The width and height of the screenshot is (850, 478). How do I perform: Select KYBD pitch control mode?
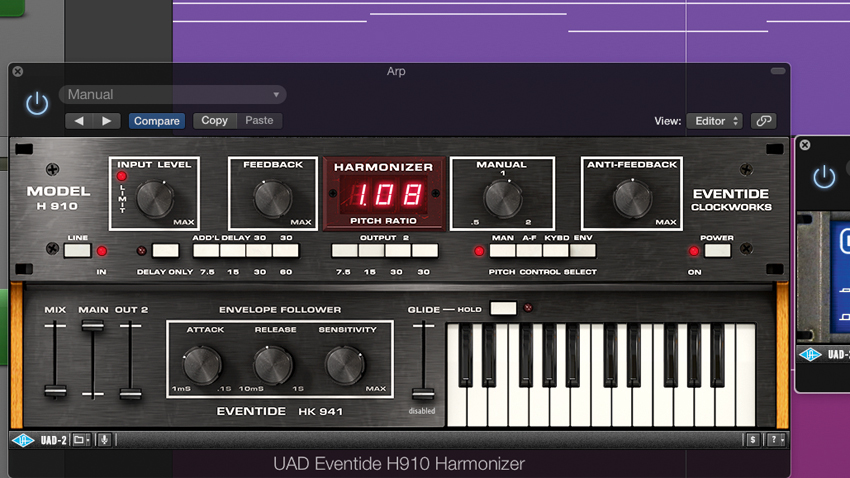(x=556, y=250)
